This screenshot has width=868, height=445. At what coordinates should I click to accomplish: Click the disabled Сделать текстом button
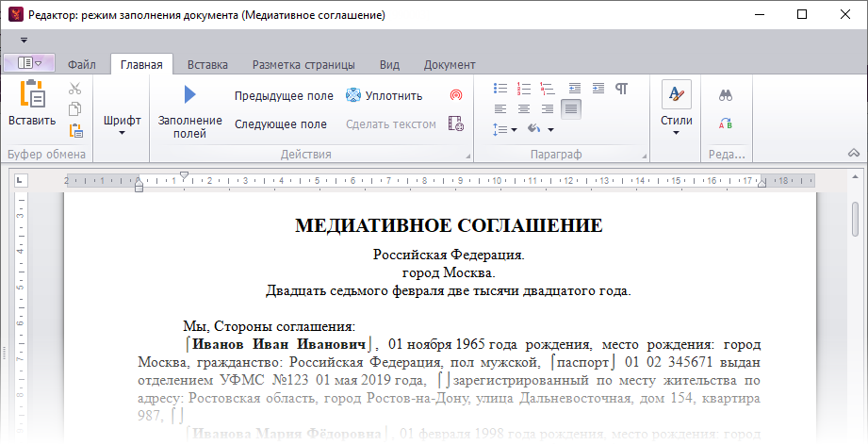point(391,124)
